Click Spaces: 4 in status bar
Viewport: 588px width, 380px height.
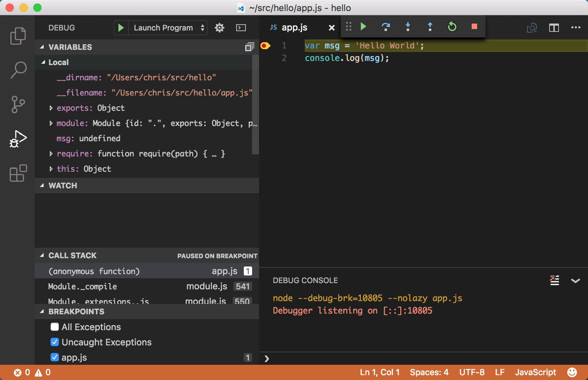429,372
